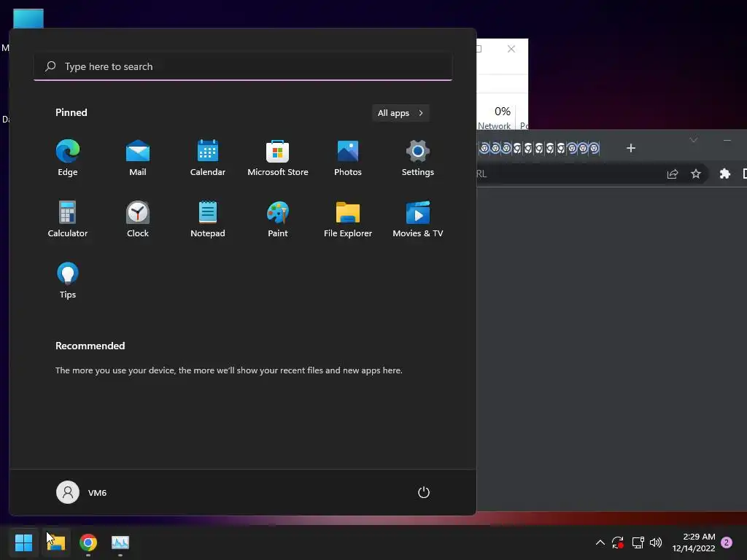747x560 pixels.
Task: Launch the Calculator app
Action: point(68,219)
